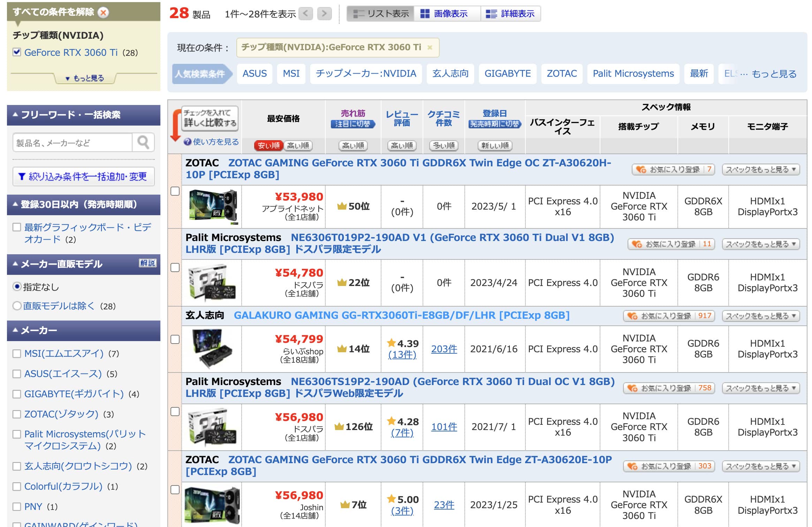This screenshot has width=812, height=527.
Task: Add GALAKURO GAMING card to favorites
Action: (669, 316)
